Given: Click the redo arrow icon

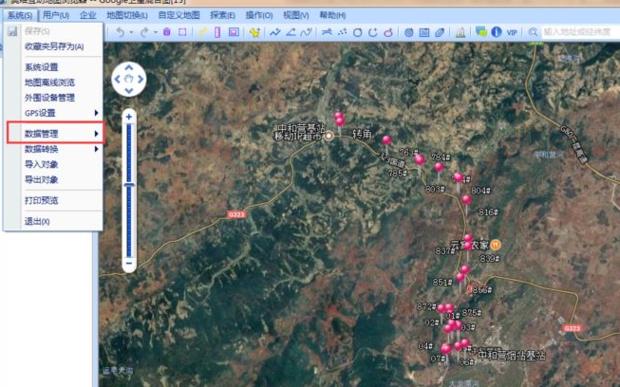Looking at the screenshot, I should tap(144, 32).
